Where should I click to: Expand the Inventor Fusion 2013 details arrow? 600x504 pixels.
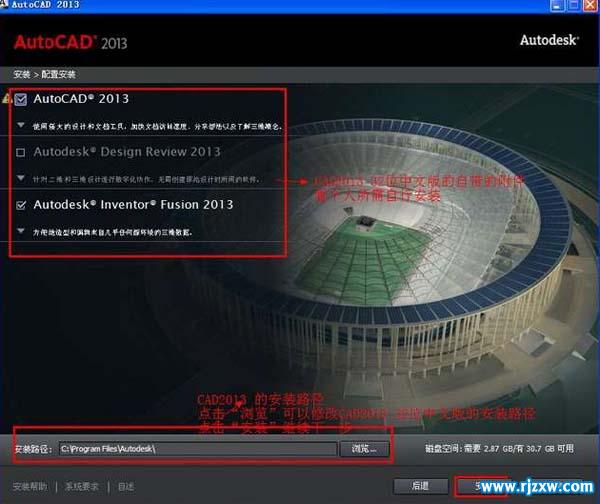21,231
